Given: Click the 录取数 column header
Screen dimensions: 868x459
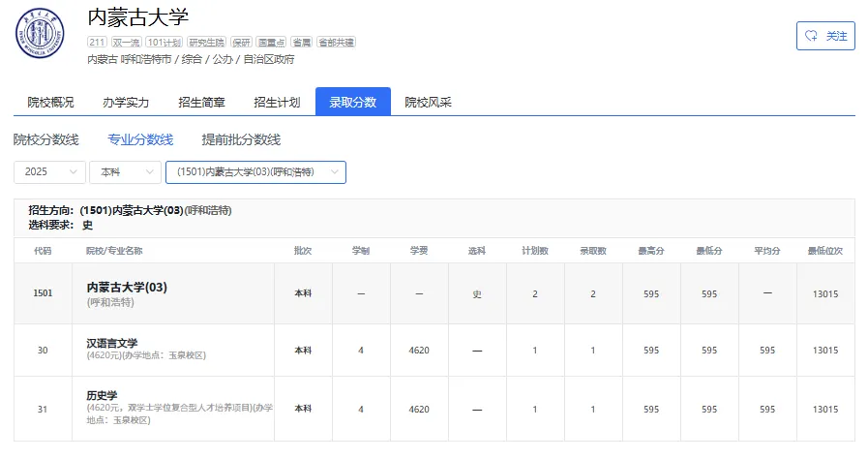Looking at the screenshot, I should pyautogui.click(x=593, y=251).
